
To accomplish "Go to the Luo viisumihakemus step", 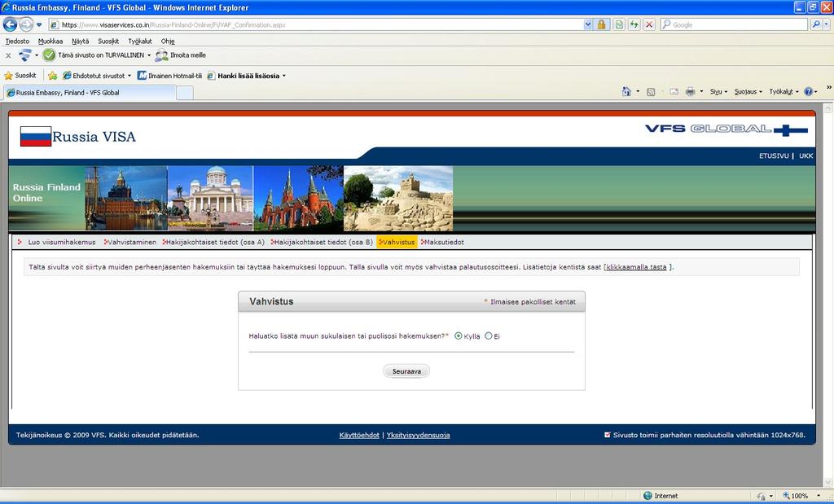I will (x=62, y=242).
